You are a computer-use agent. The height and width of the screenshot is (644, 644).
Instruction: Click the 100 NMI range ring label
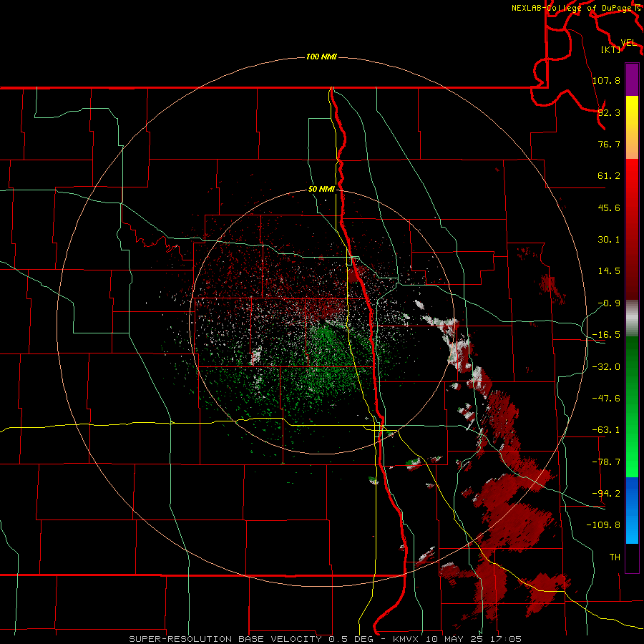pos(321,57)
